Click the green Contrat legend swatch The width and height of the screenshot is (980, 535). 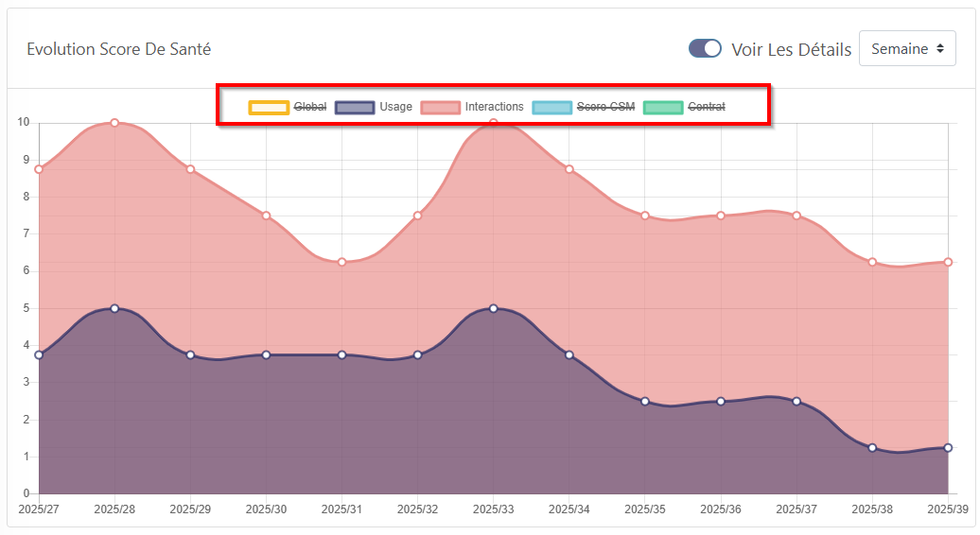coord(662,107)
